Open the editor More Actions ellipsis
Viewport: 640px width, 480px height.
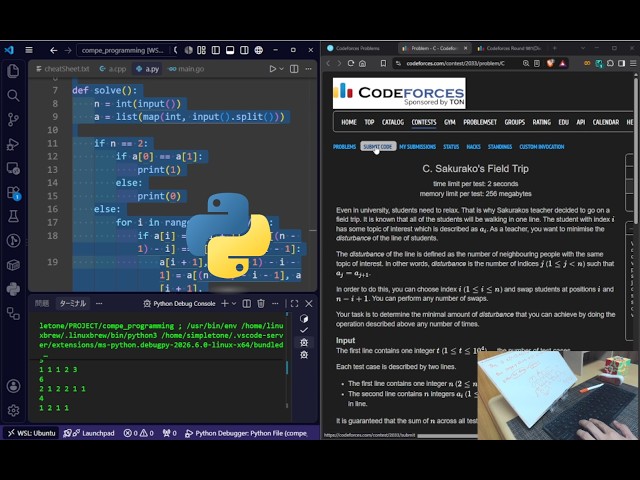click(309, 69)
